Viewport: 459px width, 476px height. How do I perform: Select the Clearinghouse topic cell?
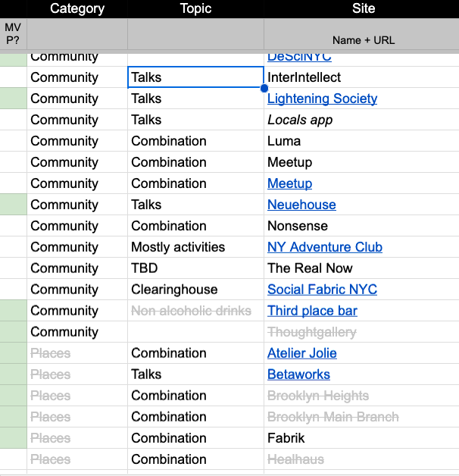(174, 290)
